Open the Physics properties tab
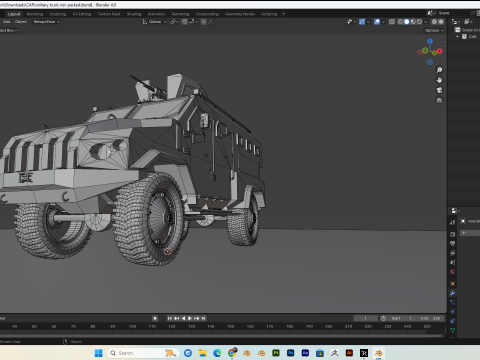 tap(452, 311)
